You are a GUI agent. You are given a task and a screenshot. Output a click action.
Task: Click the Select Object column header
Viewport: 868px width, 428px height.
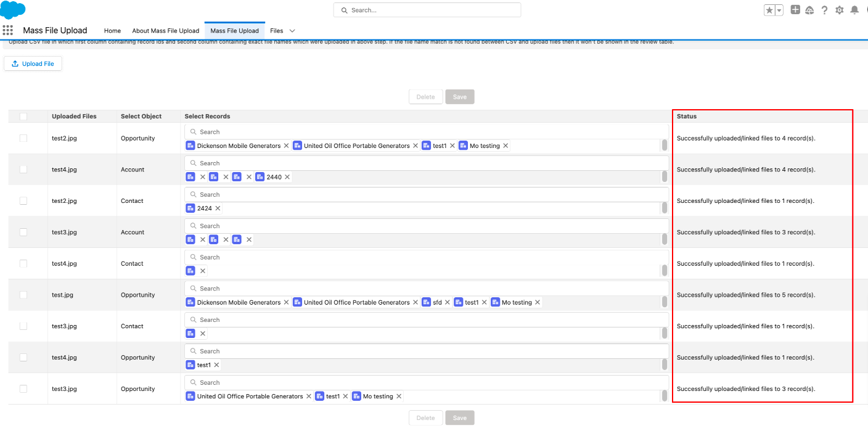coord(141,117)
